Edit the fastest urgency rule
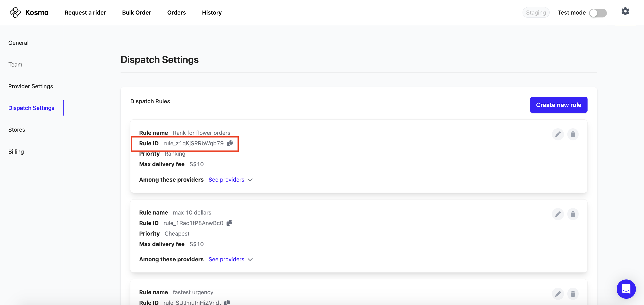 pos(558,294)
